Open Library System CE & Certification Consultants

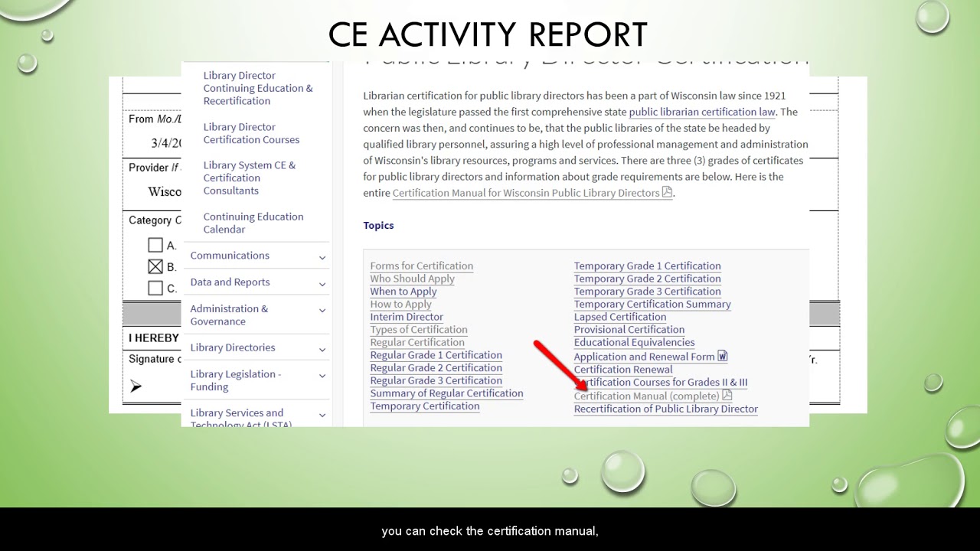[x=249, y=178]
